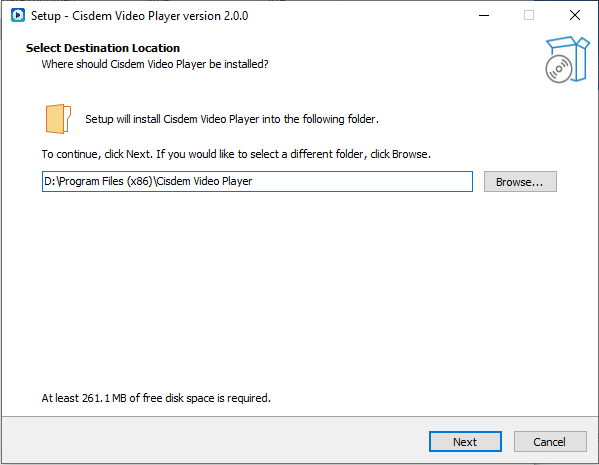The width and height of the screenshot is (599, 465).
Task: Click the 'To continue, click Next' instruction text
Action: coord(236,154)
